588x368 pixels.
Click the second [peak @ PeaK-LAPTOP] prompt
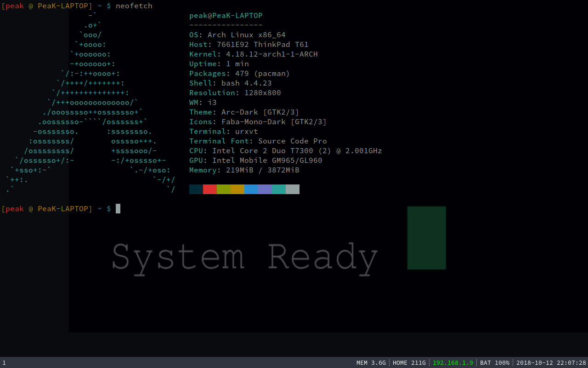click(47, 209)
